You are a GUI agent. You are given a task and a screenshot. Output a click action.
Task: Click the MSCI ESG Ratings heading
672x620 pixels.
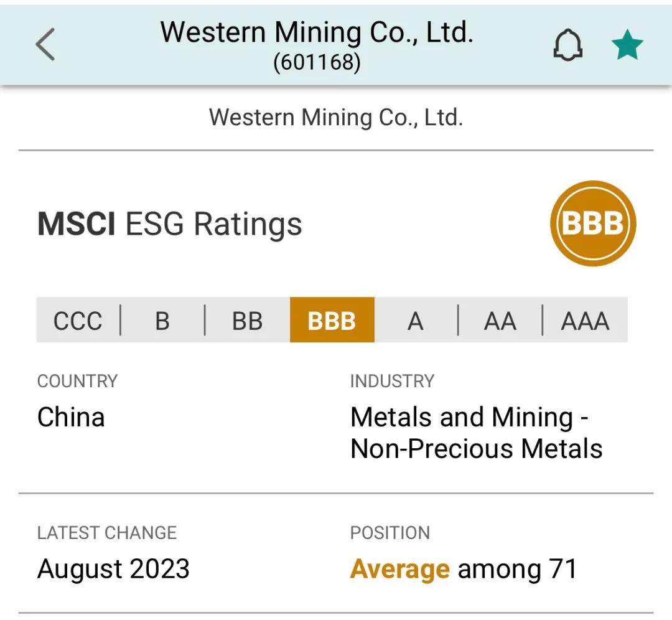click(x=170, y=224)
